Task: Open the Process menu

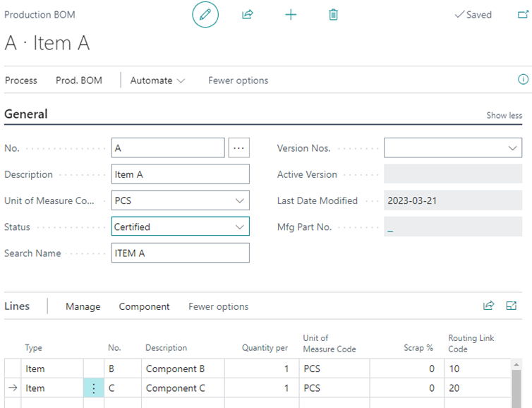Action: (21, 80)
